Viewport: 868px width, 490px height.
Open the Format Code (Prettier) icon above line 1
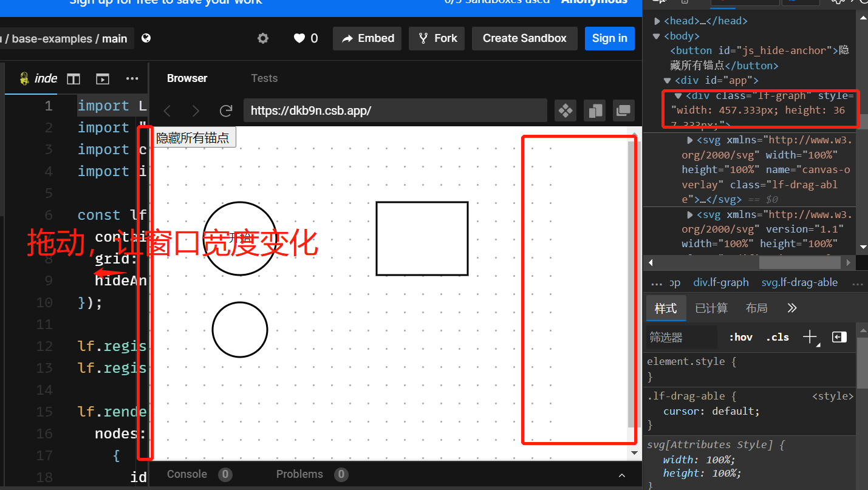24,78
